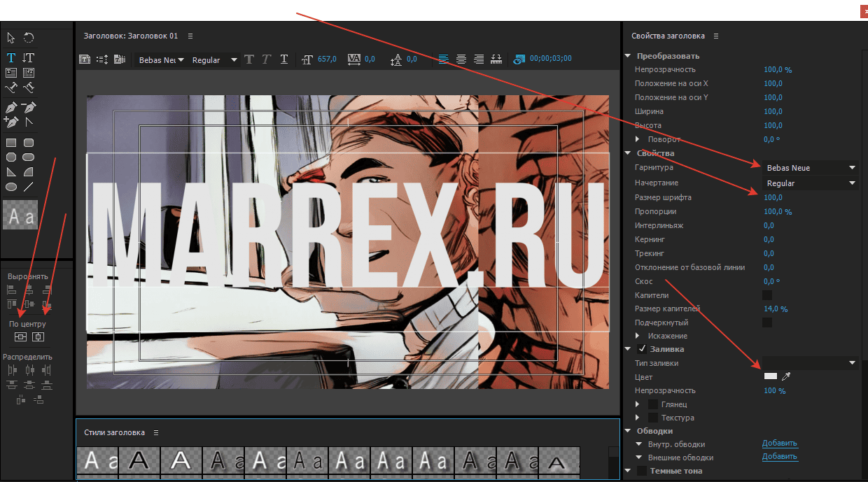Select the Delete Anchor Point tool
Screen dimensions: 868x482
[29, 108]
